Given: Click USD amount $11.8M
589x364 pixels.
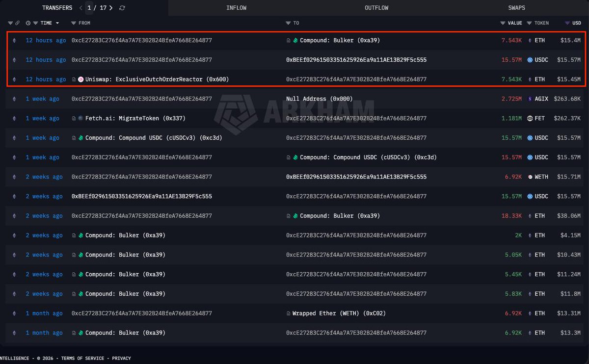Looking at the screenshot, I should pos(571,294).
